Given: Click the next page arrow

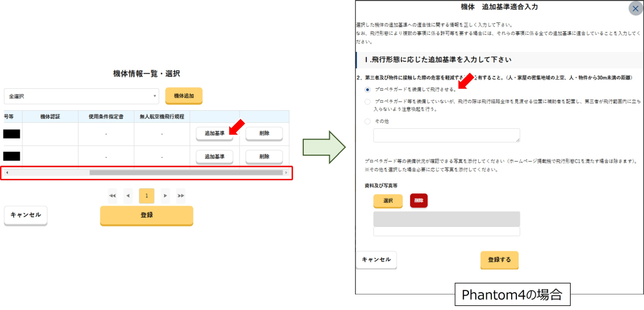Looking at the screenshot, I should point(165,196).
